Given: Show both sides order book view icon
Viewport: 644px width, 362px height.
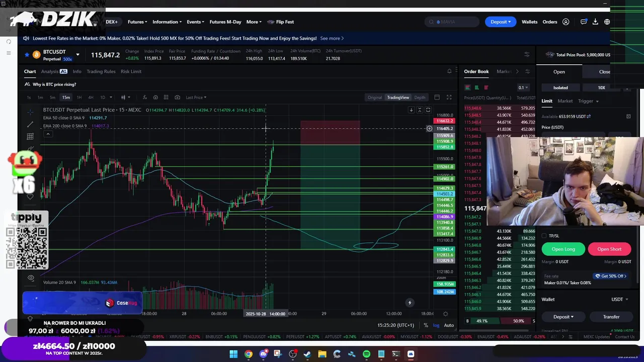Looking at the screenshot, I should point(467,87).
